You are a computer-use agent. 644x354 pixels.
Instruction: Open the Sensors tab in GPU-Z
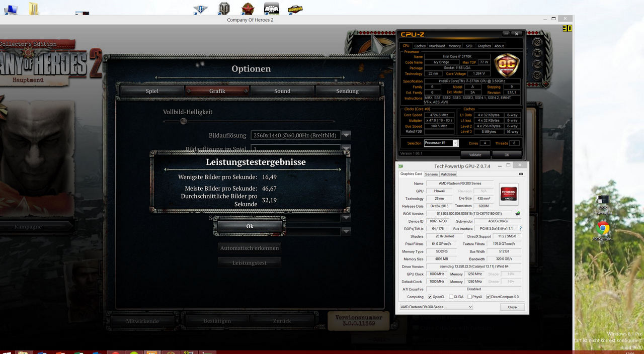[432, 174]
